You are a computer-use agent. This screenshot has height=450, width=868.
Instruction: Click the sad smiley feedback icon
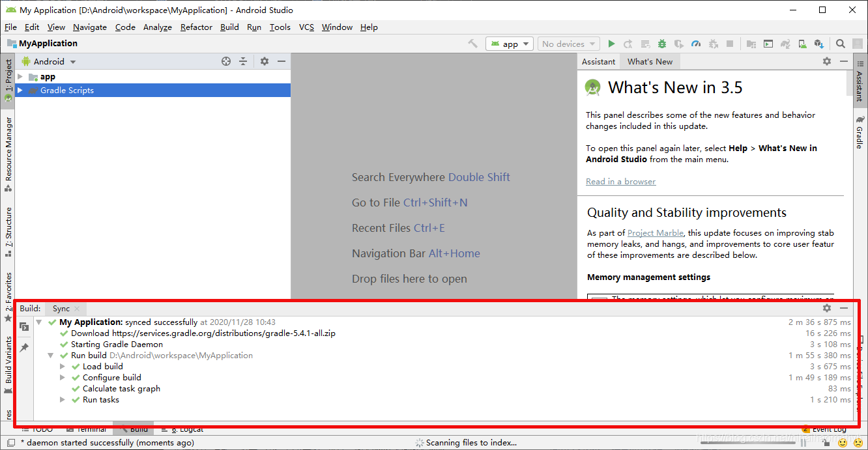pyautogui.click(x=858, y=443)
